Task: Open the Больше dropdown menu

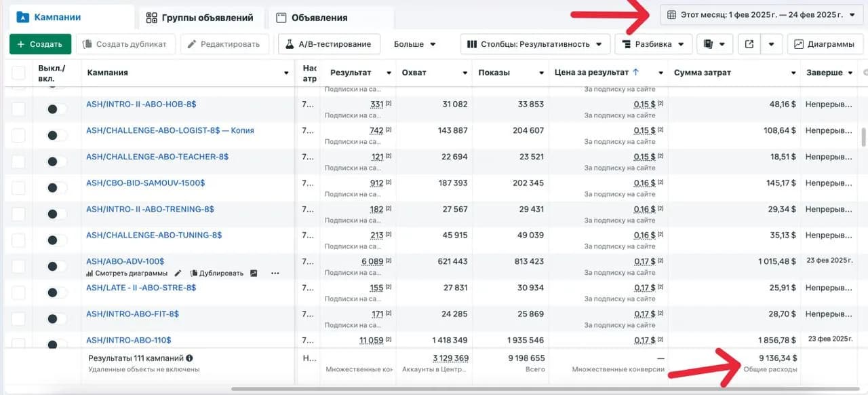Action: (414, 44)
